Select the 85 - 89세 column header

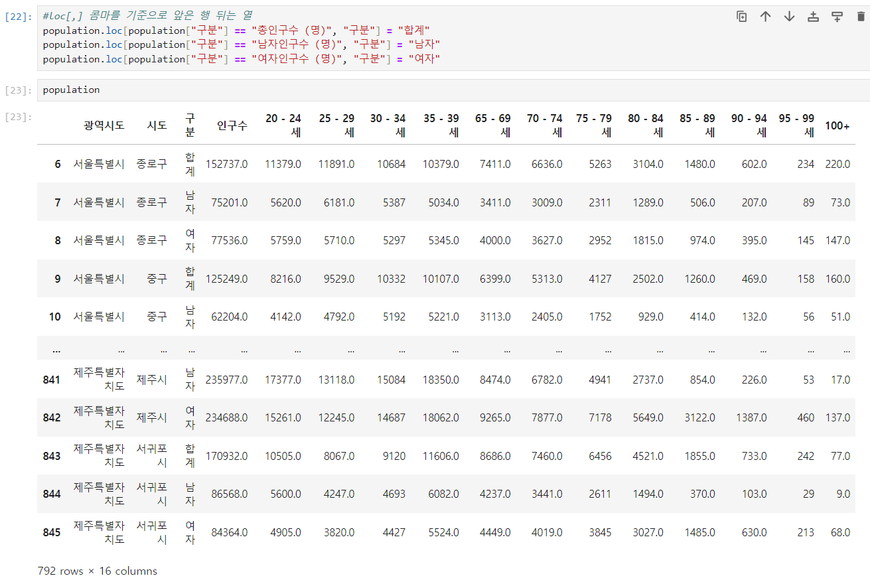[x=697, y=125]
